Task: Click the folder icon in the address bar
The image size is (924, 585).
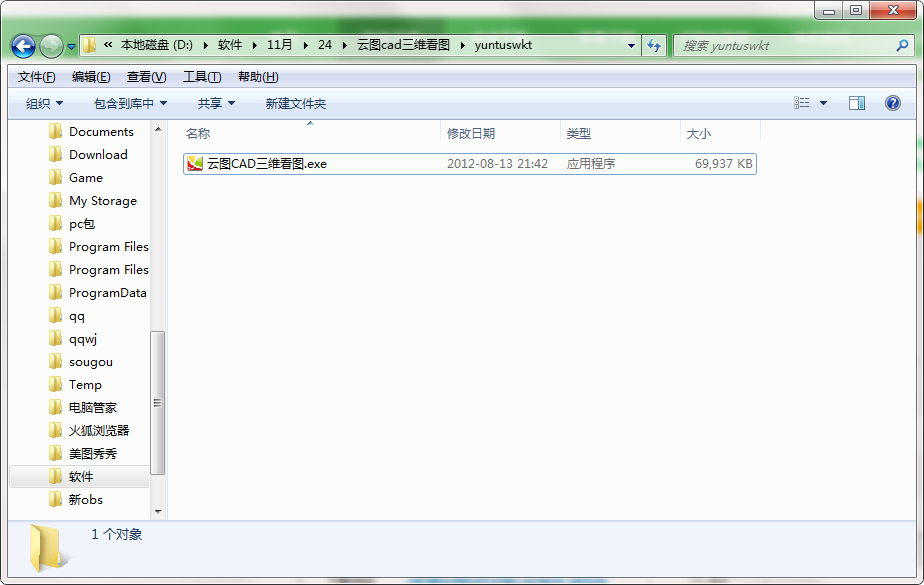Action: click(88, 46)
